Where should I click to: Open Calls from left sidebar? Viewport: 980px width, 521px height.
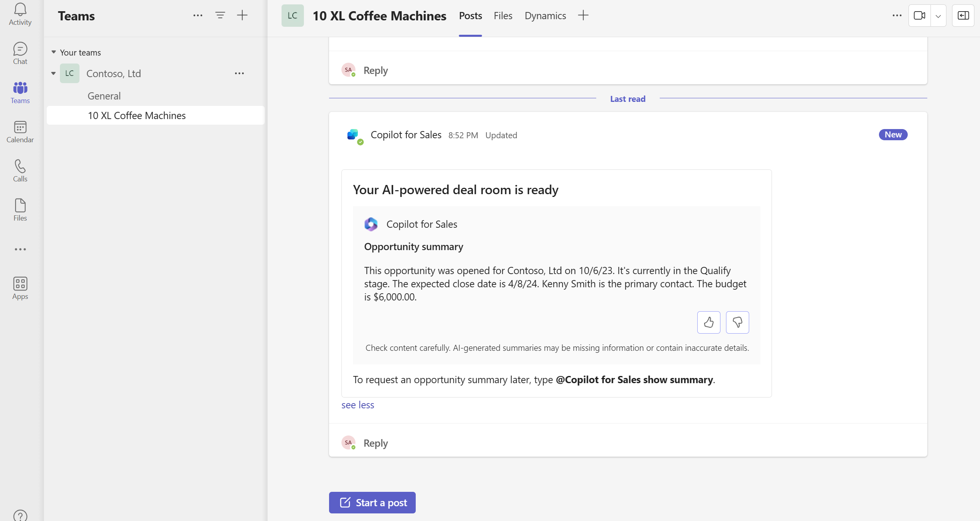(x=20, y=171)
